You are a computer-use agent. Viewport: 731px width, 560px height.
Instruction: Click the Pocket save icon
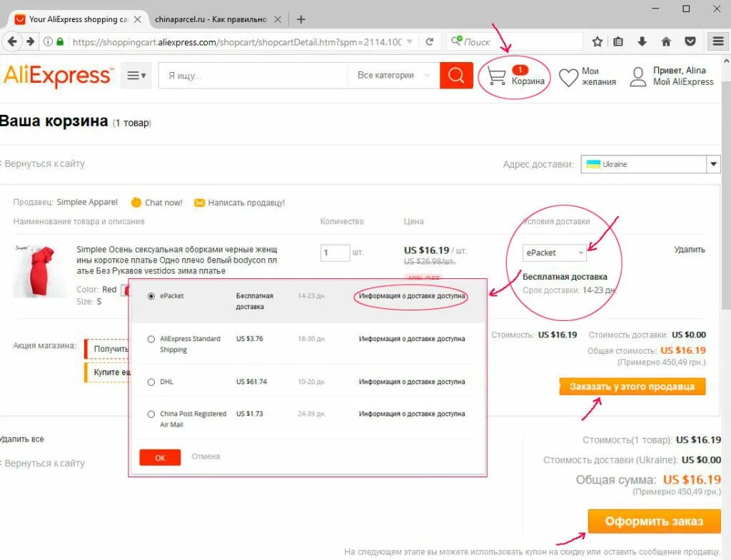click(x=690, y=41)
